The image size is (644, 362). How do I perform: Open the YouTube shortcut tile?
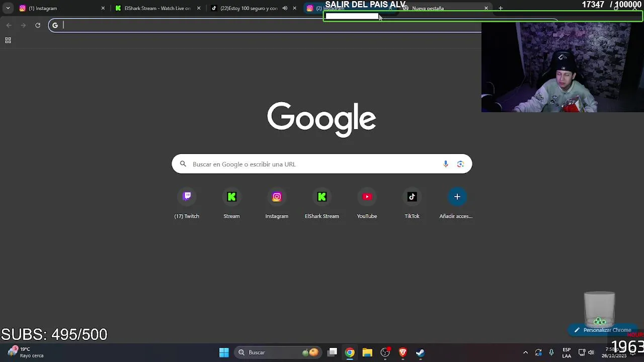(x=367, y=204)
